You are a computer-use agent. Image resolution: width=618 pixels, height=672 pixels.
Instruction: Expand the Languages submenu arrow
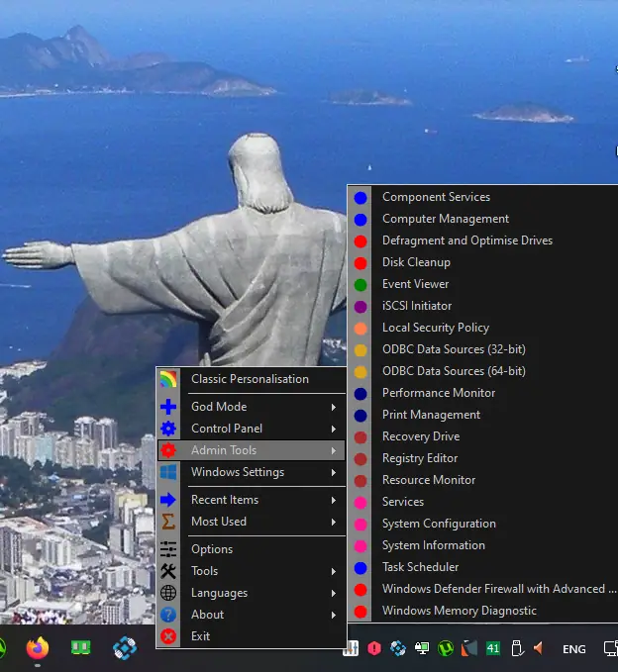click(334, 594)
